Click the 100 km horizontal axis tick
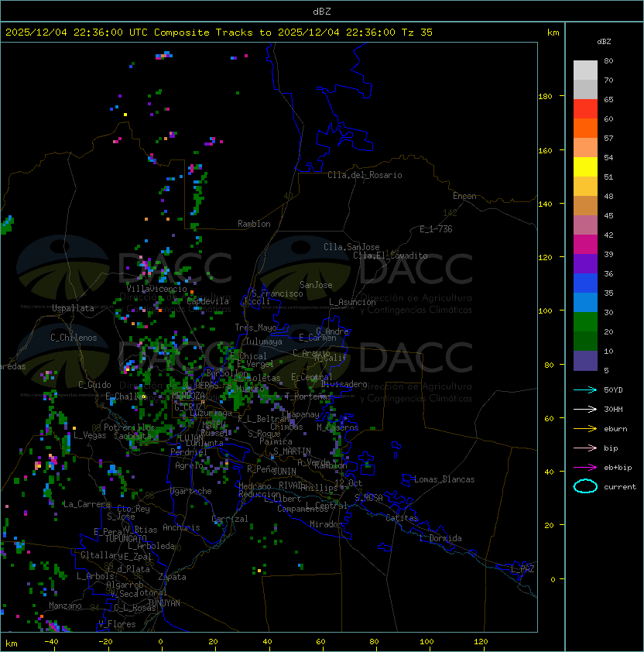This screenshot has width=644, height=652. coord(426,642)
